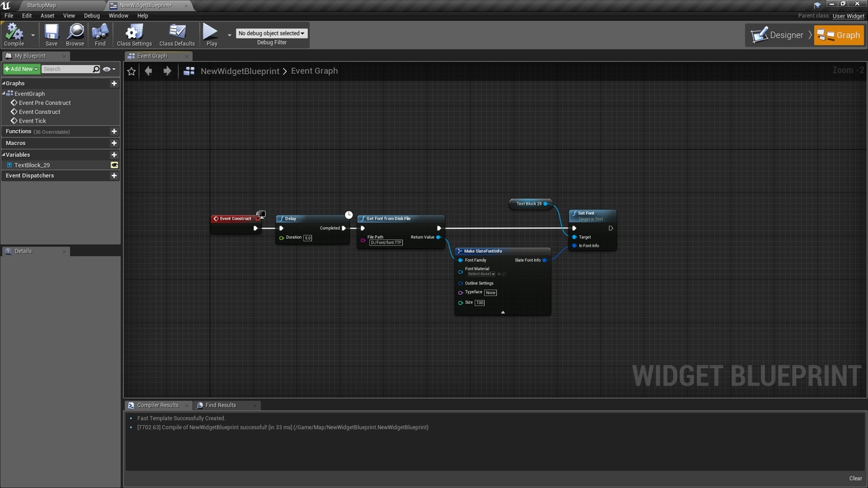Open the Window menu
Viewport: 868px width, 488px height.
coord(119,16)
